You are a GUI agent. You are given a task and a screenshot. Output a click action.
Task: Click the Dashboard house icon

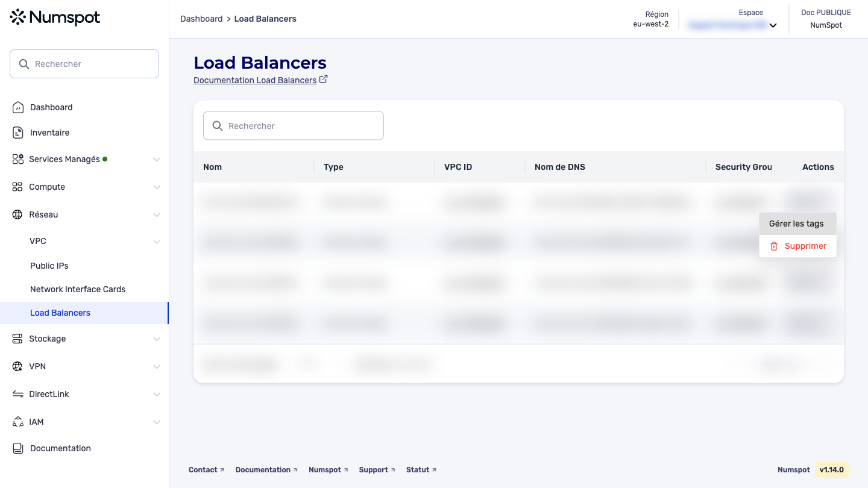coord(18,107)
